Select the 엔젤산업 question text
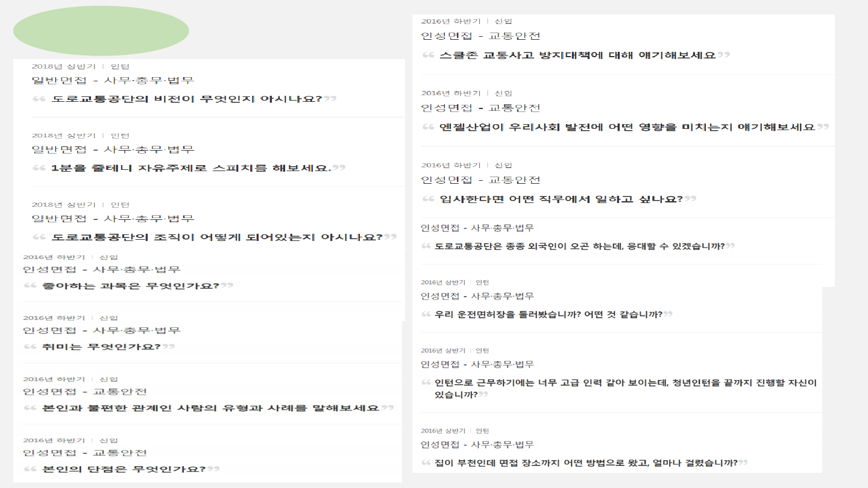The height and width of the screenshot is (488, 868). [x=627, y=127]
